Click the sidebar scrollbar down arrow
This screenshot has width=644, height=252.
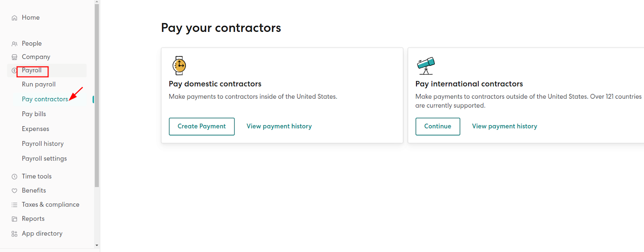97,245
